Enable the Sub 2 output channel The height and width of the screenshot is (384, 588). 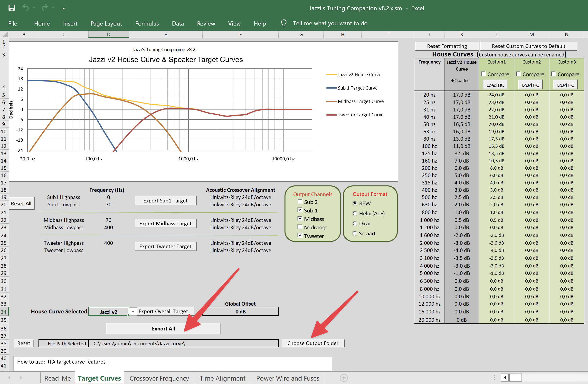pos(300,202)
